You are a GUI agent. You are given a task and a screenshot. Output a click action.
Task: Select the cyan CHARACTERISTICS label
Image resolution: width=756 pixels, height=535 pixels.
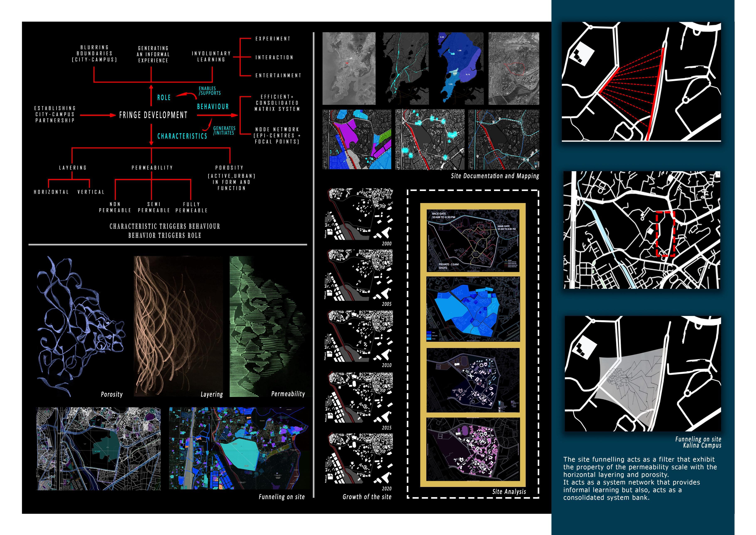[x=182, y=136]
